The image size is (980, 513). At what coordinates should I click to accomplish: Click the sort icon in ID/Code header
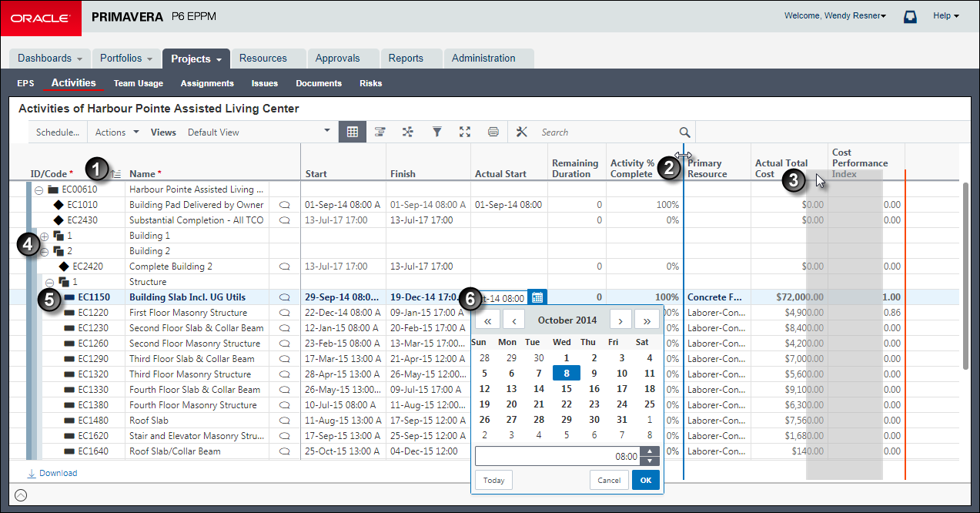pos(116,174)
